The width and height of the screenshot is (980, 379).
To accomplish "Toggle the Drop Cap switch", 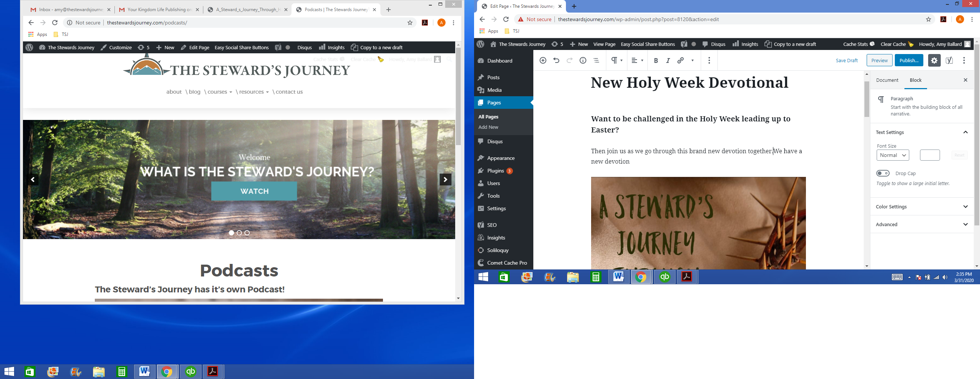I will [x=883, y=173].
